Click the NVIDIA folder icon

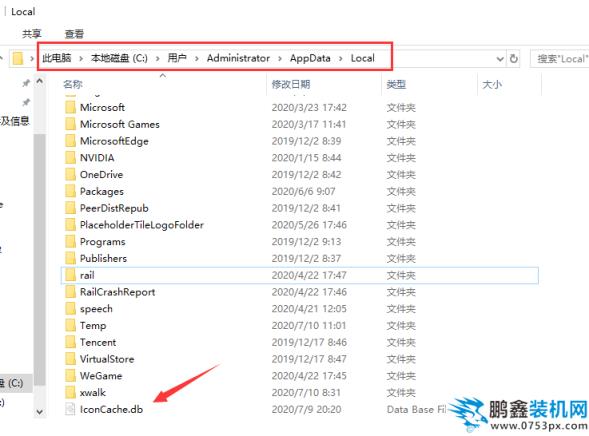coord(70,158)
